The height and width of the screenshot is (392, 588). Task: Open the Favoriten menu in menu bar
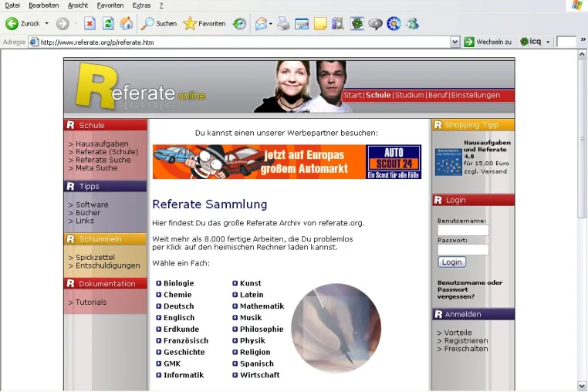(110, 5)
